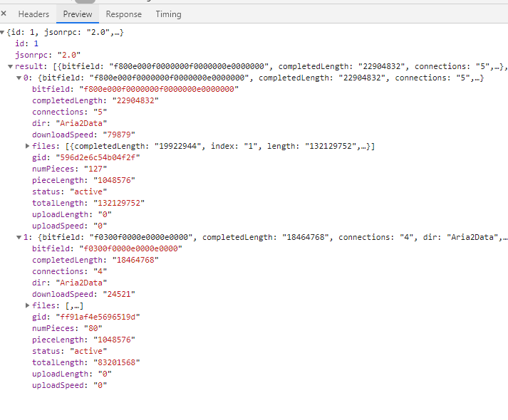
Task: Collapse result item 0
Action: point(19,78)
